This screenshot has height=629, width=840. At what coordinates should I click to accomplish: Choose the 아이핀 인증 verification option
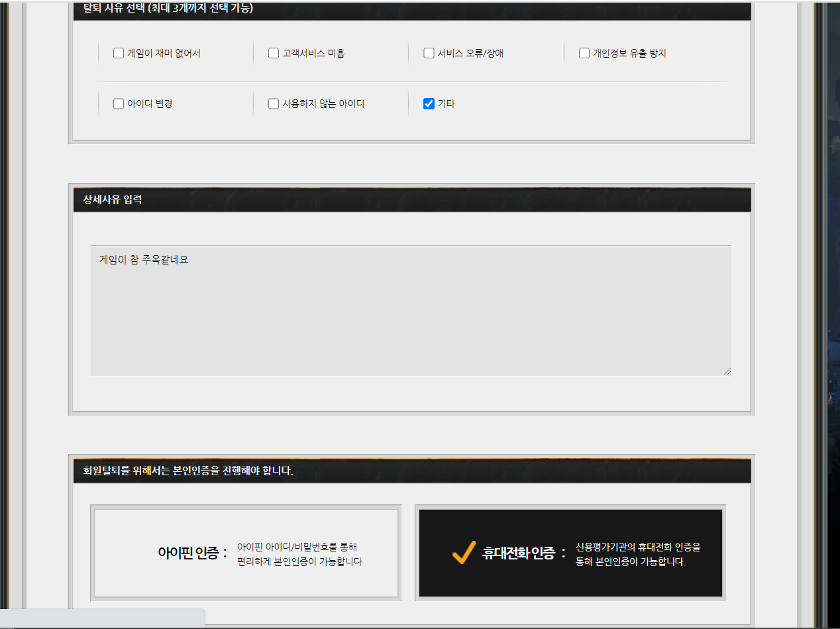(246, 553)
